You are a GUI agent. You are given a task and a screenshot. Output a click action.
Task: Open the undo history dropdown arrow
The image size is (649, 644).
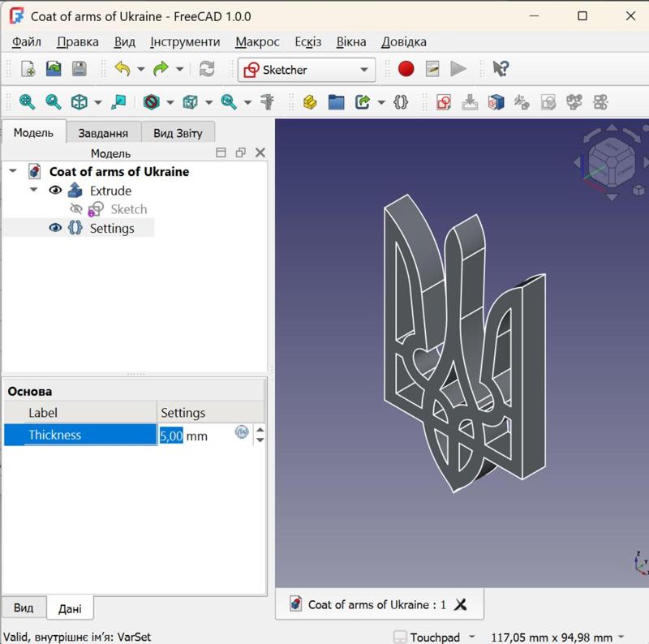coord(140,69)
